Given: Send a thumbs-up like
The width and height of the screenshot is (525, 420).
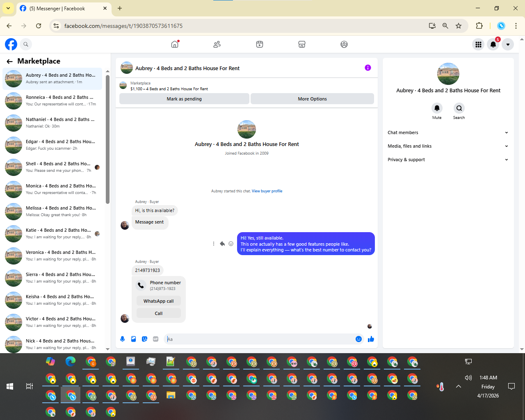Looking at the screenshot, I should 371,339.
